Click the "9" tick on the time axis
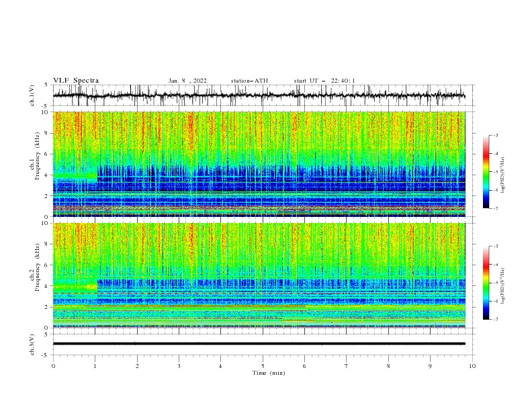 pos(430,366)
